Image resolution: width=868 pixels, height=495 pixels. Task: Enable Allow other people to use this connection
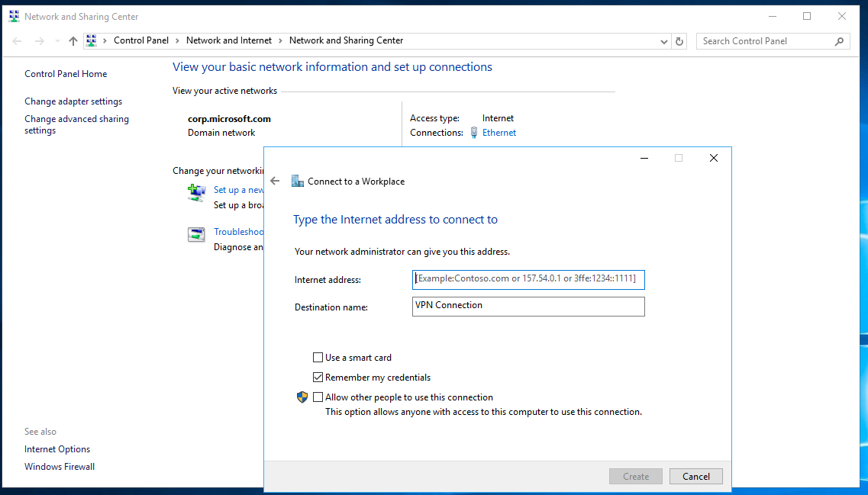coord(318,397)
